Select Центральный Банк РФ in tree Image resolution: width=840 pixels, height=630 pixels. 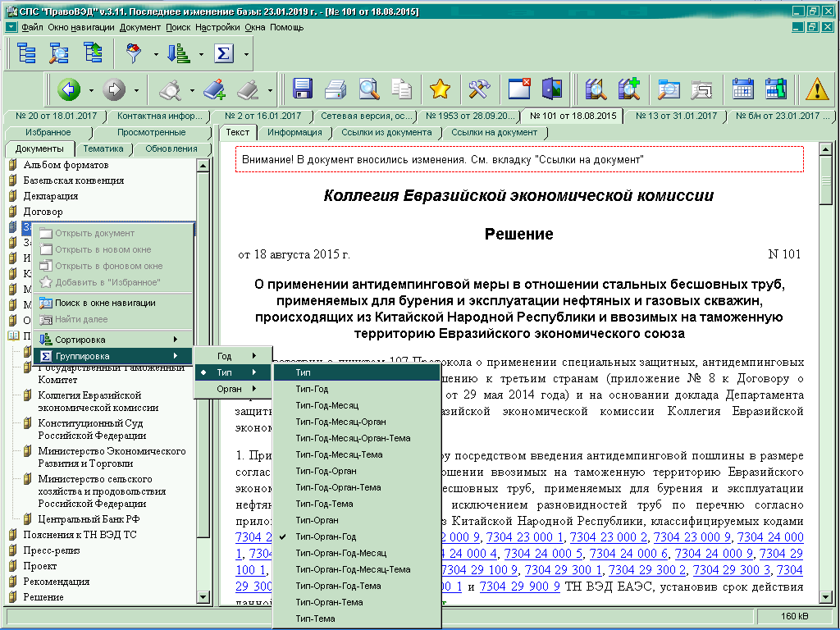coord(89,519)
